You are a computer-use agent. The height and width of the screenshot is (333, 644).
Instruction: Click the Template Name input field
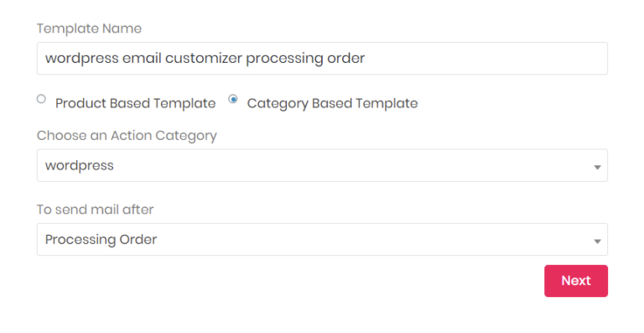(322, 59)
